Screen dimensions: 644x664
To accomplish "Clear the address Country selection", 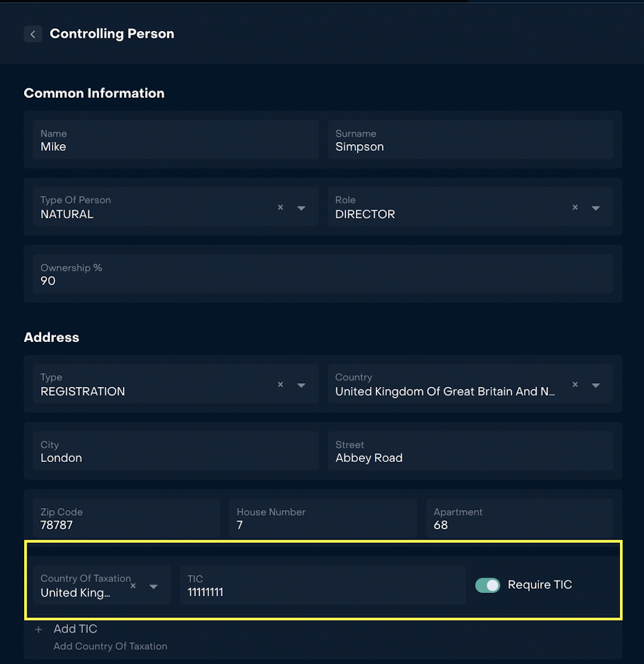I will coord(575,385).
